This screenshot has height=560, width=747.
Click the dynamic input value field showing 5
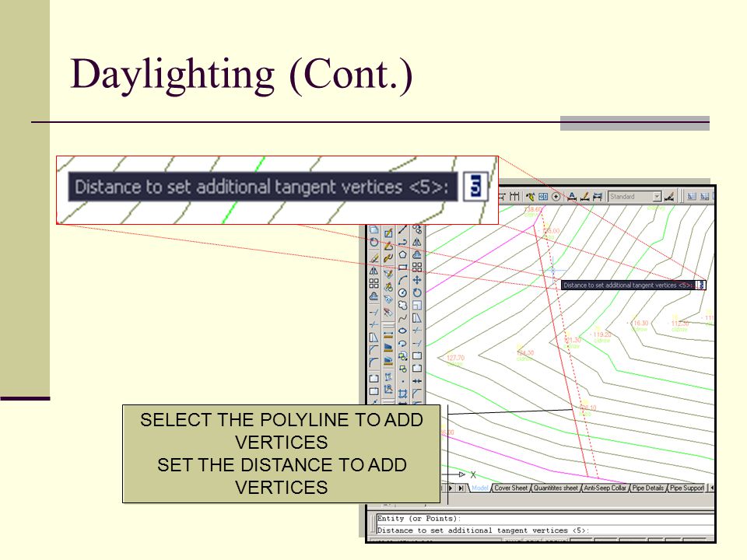tap(701, 285)
